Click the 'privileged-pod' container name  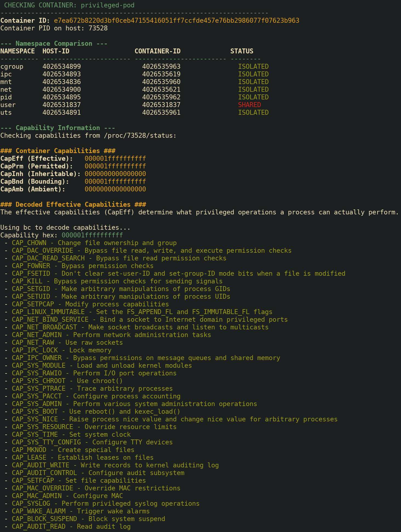coord(107,5)
